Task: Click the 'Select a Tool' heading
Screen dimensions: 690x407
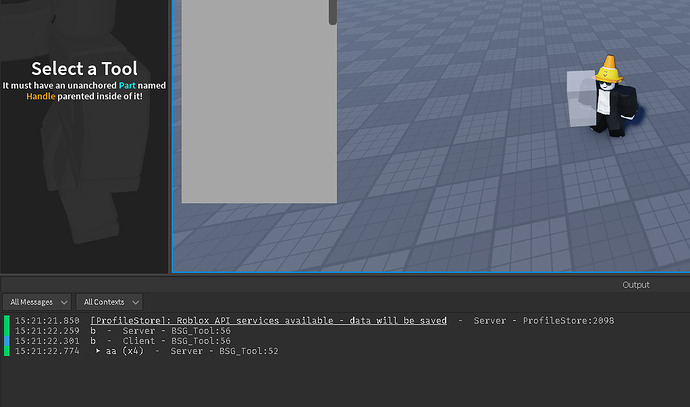Action: point(84,69)
